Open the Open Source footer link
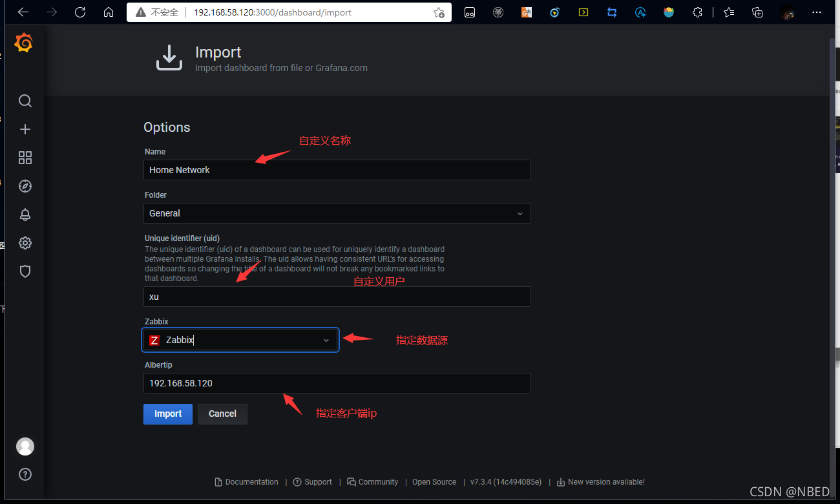 (x=434, y=482)
